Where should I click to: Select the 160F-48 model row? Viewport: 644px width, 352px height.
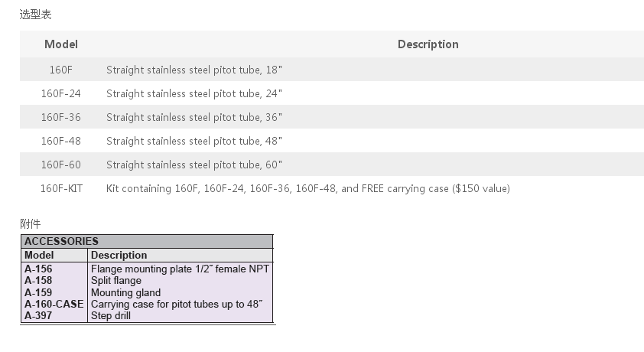click(332, 141)
